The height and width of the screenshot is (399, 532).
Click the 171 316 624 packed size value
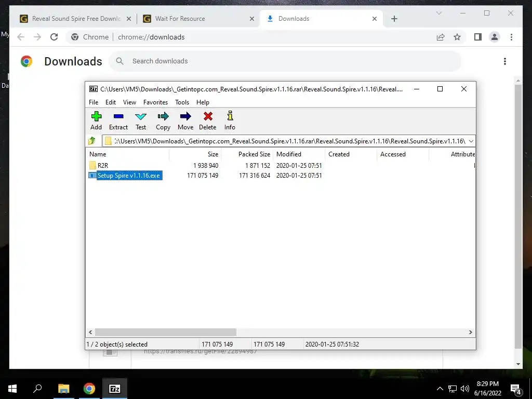[x=255, y=176]
